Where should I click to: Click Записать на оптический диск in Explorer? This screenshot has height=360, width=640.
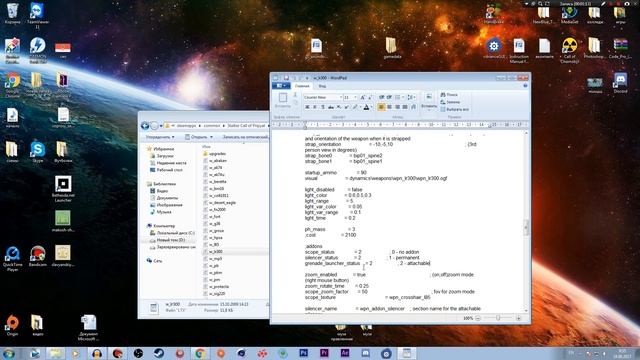(x=245, y=137)
